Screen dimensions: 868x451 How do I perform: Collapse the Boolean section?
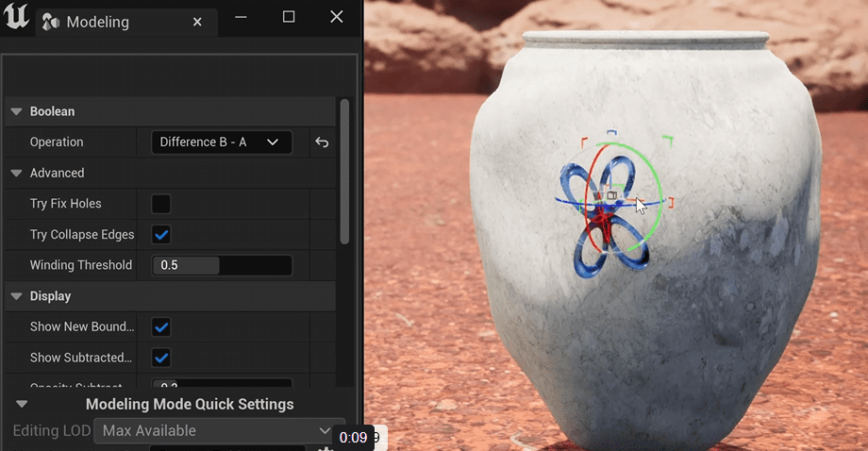coord(16,111)
